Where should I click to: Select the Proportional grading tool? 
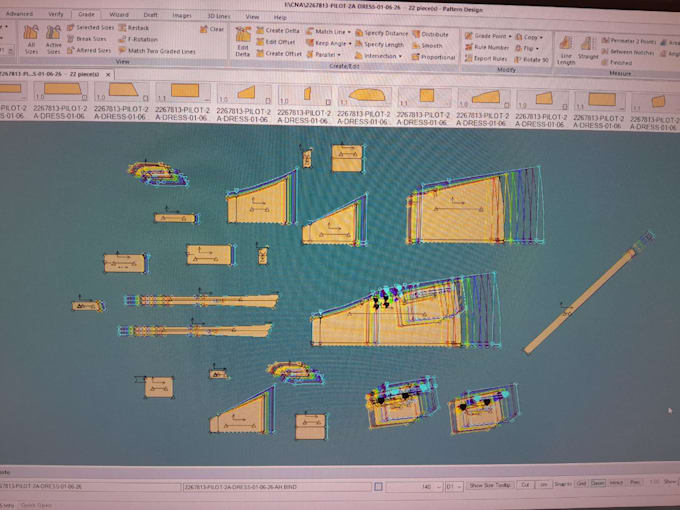click(x=434, y=57)
